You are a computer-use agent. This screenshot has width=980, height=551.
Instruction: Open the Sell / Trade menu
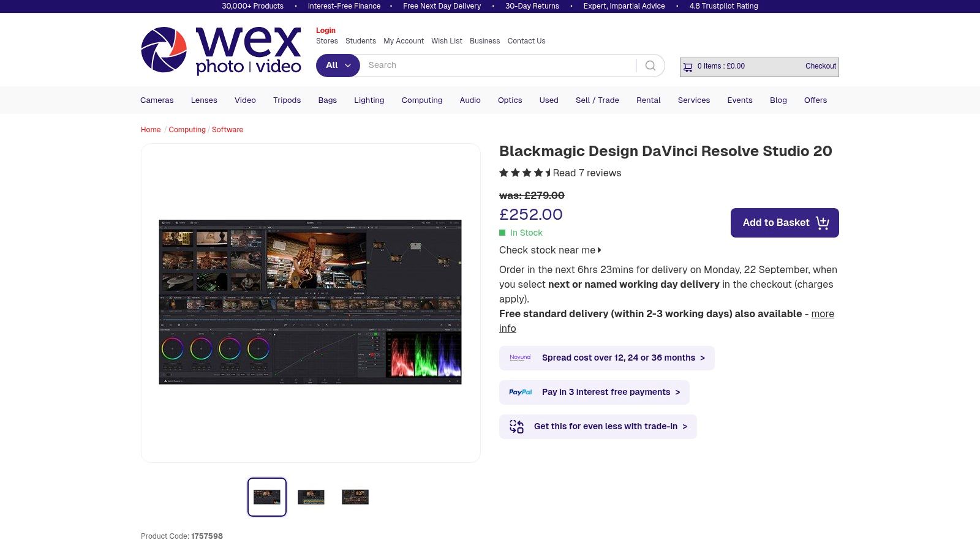(x=597, y=100)
